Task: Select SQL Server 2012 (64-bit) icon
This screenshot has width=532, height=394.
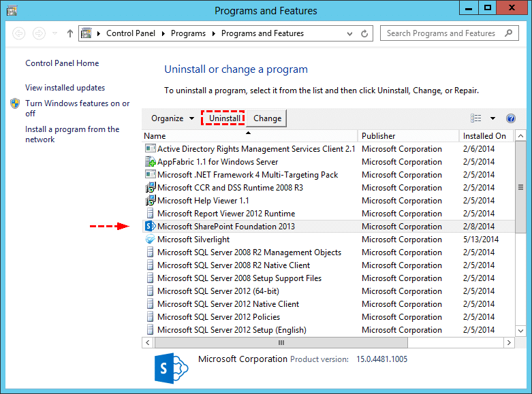Action: [x=150, y=291]
